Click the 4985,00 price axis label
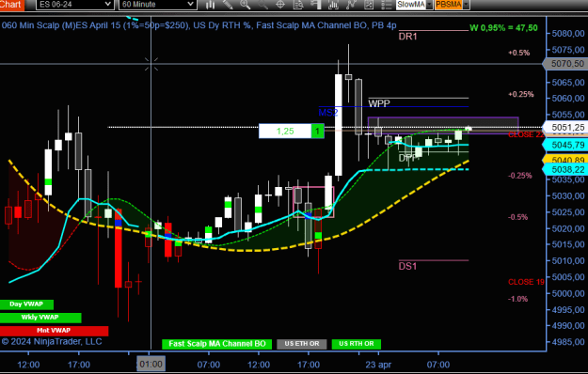 point(568,342)
